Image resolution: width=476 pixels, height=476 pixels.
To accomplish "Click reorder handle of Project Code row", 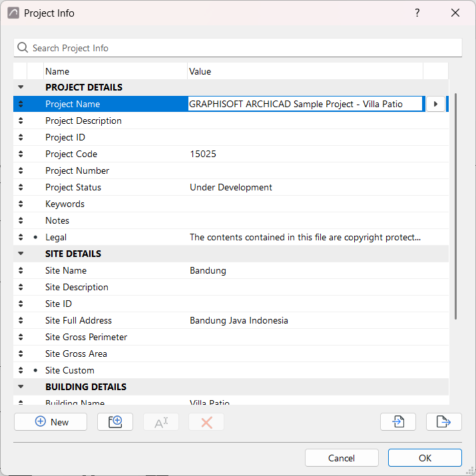I will [21, 154].
